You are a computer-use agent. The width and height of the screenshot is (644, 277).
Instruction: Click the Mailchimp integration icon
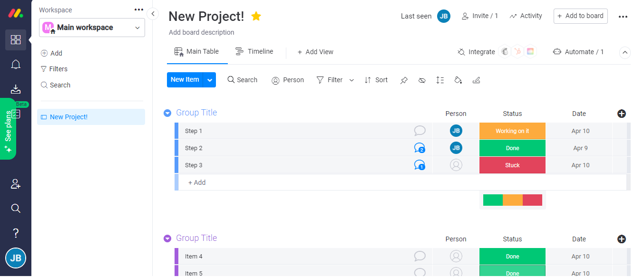504,51
